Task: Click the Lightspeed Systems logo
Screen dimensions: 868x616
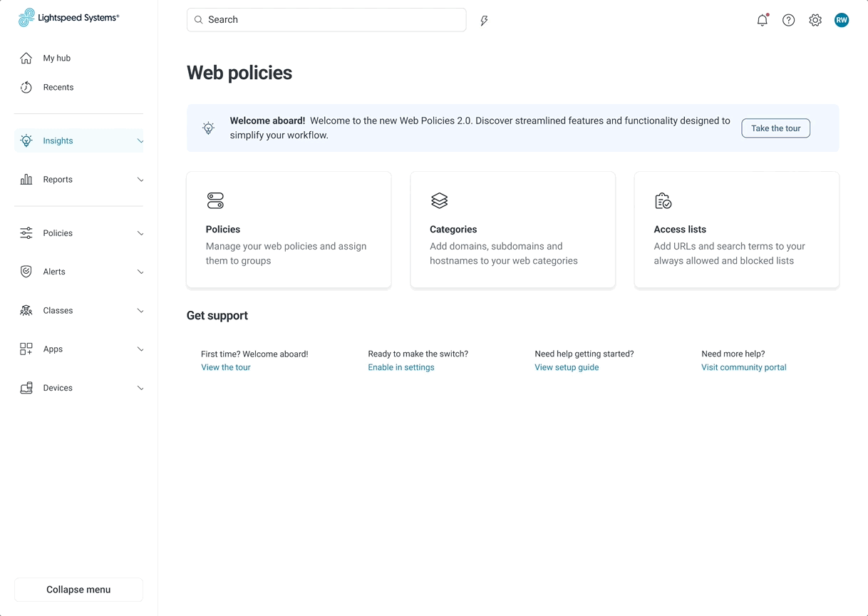Action: pos(68,18)
